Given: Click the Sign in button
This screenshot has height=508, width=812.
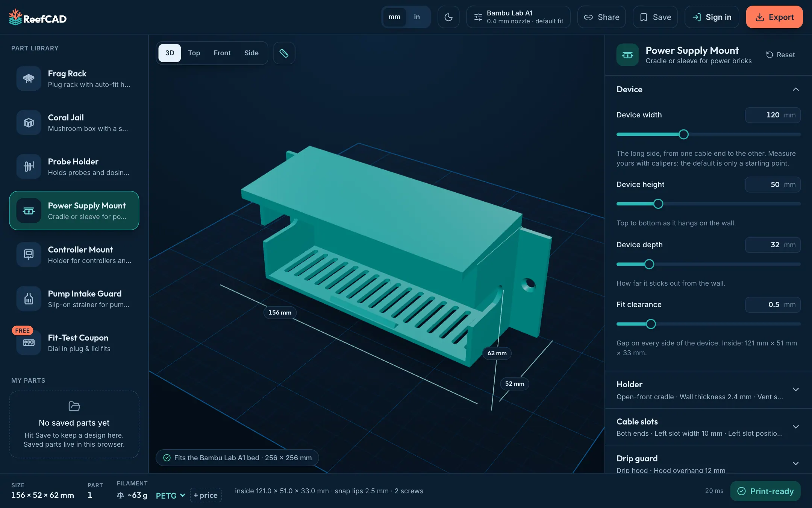Looking at the screenshot, I should pyautogui.click(x=712, y=17).
